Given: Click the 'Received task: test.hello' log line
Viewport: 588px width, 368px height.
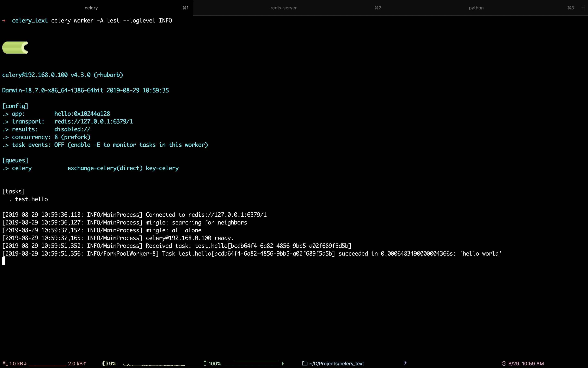Looking at the screenshot, I should 177,246.
